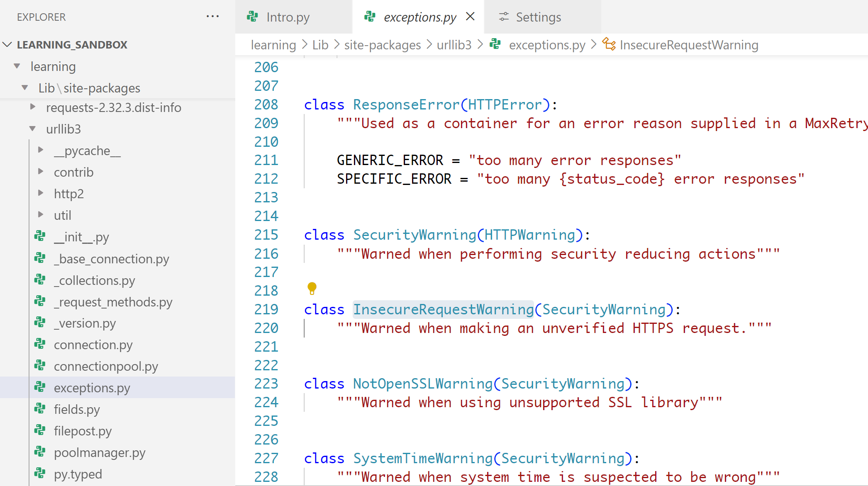Image resolution: width=868 pixels, height=486 pixels.
Task: Open the Settings tab
Action: 538,17
